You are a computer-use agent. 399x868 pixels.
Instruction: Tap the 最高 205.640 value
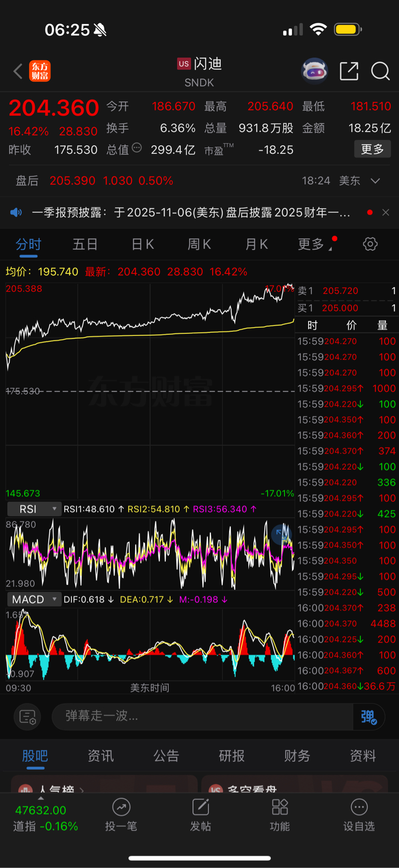pos(270,106)
